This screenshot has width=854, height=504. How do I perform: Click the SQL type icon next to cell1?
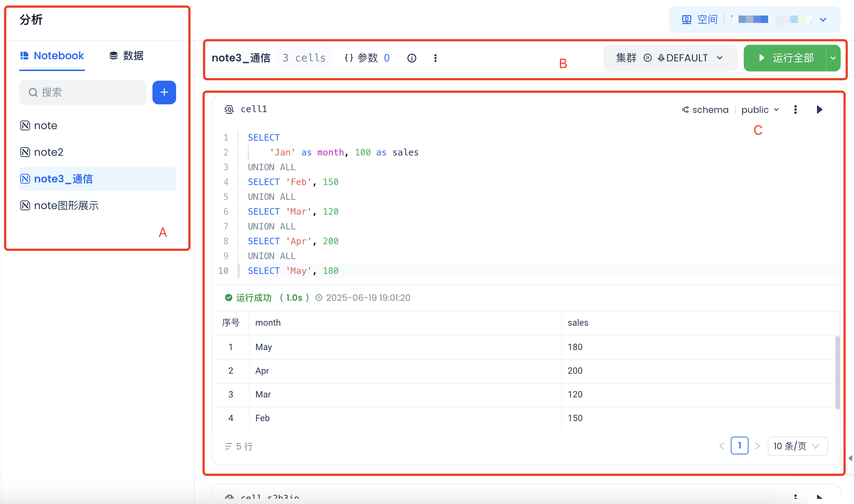[229, 109]
